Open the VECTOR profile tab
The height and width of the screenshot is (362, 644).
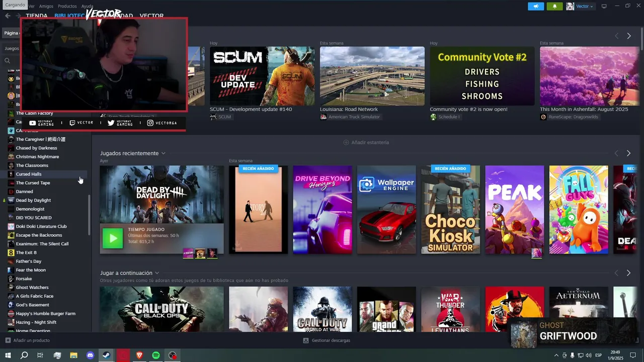click(151, 16)
